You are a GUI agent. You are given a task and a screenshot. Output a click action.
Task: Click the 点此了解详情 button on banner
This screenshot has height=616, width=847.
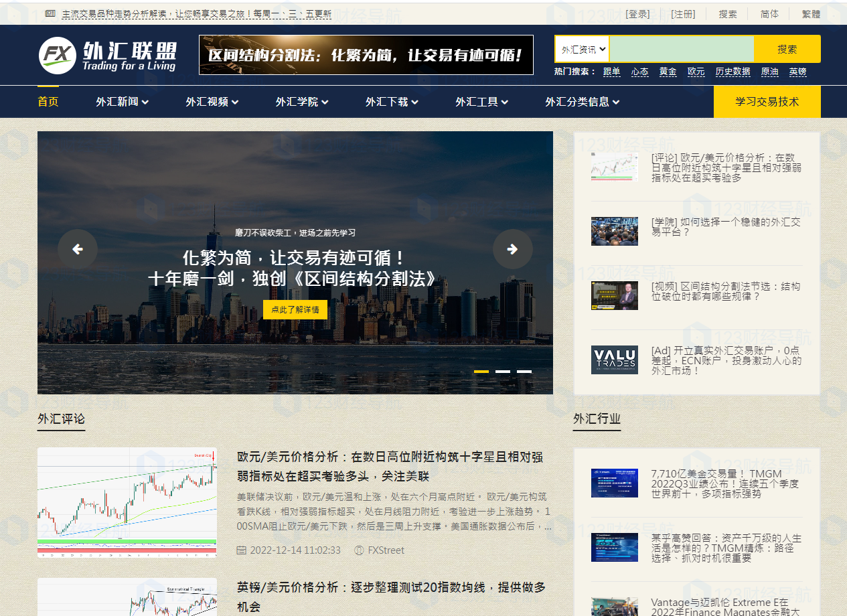coord(295,309)
